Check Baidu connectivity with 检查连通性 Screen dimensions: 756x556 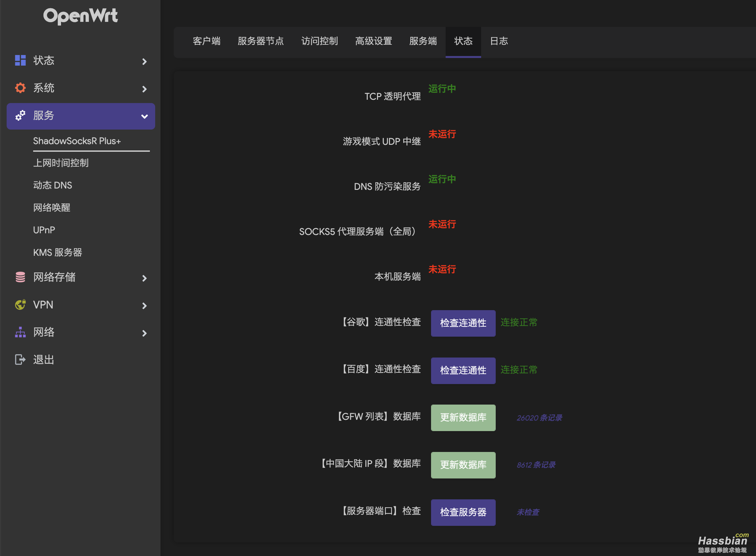pos(463,370)
